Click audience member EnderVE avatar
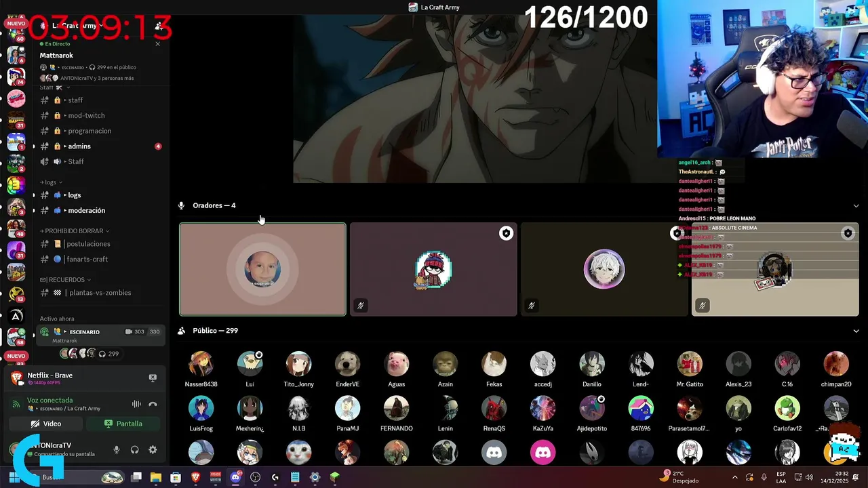 (347, 364)
